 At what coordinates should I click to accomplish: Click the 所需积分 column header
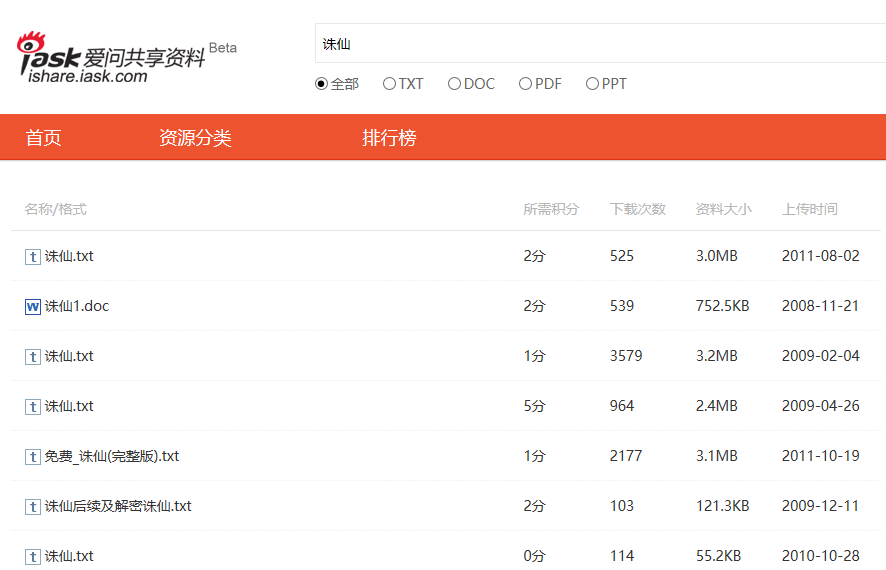tap(551, 209)
